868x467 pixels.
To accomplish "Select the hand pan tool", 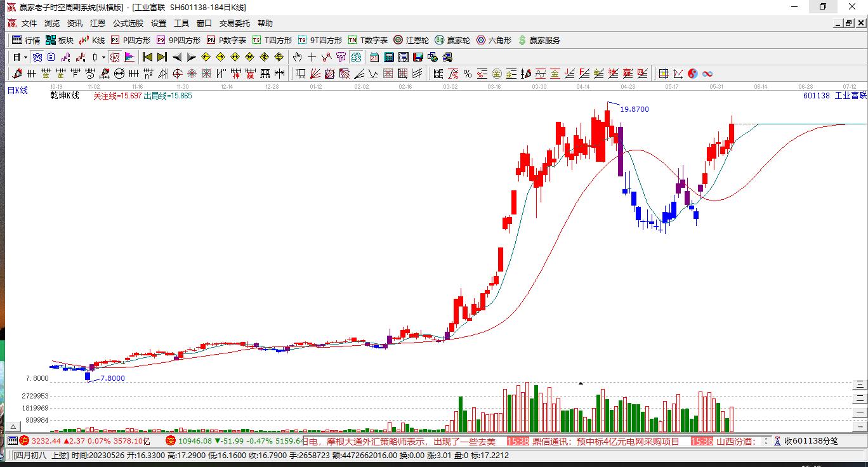I will point(297,57).
